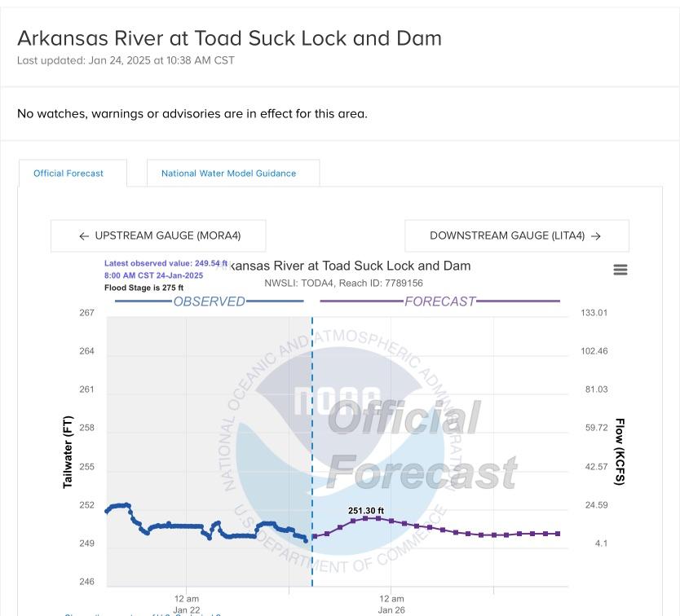
Task: Switch to the Official Forecast tab
Action: tap(68, 174)
